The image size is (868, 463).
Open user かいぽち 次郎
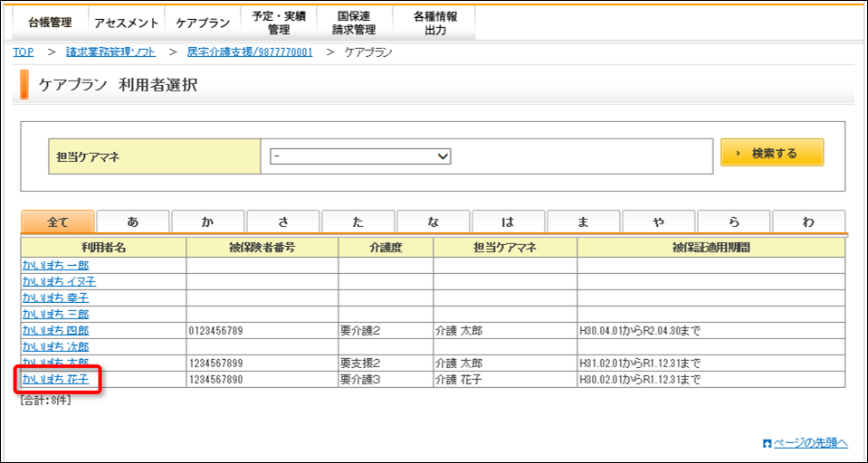pyautogui.click(x=55, y=347)
